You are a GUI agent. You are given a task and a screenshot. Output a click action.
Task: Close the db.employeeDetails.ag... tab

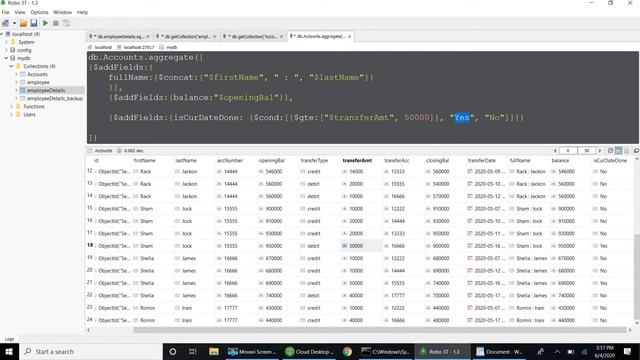click(148, 37)
